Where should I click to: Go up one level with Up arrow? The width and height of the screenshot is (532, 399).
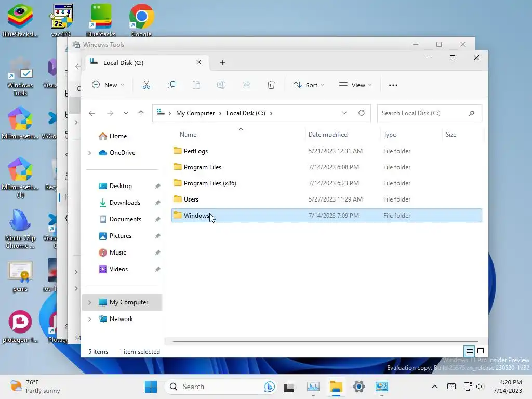141,113
